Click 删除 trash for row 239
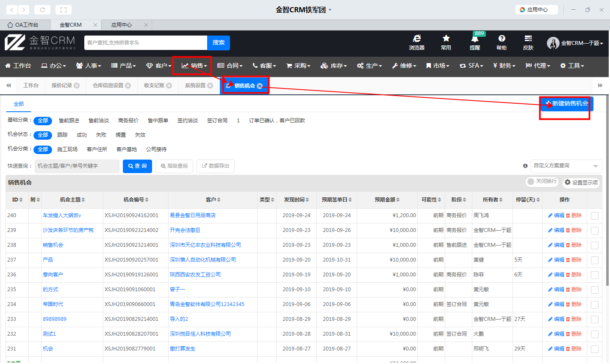Viewport: 610px width, 364px height. (574, 230)
